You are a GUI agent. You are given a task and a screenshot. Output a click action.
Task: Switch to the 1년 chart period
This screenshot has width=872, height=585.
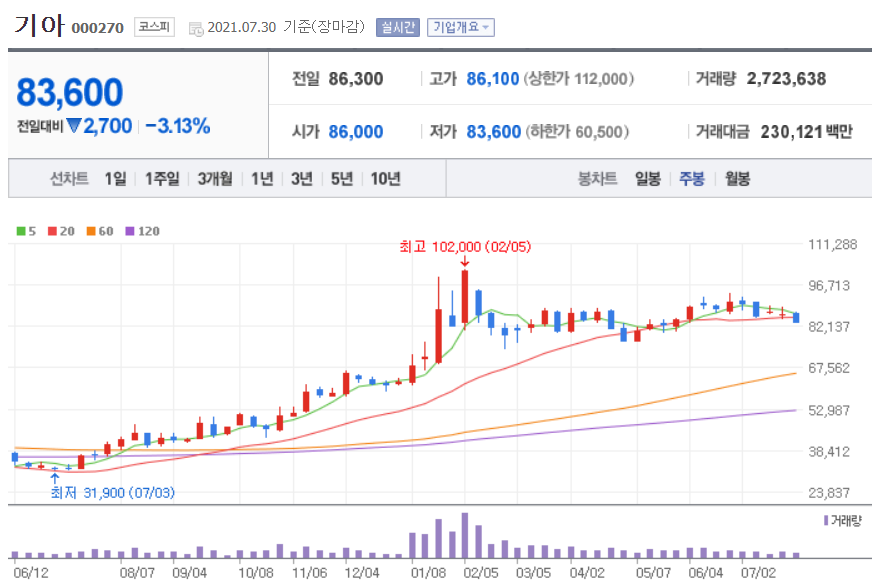(262, 179)
